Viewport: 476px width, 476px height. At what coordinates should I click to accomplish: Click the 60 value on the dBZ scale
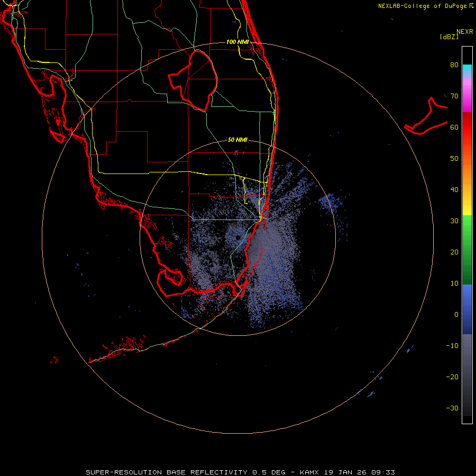point(454,127)
